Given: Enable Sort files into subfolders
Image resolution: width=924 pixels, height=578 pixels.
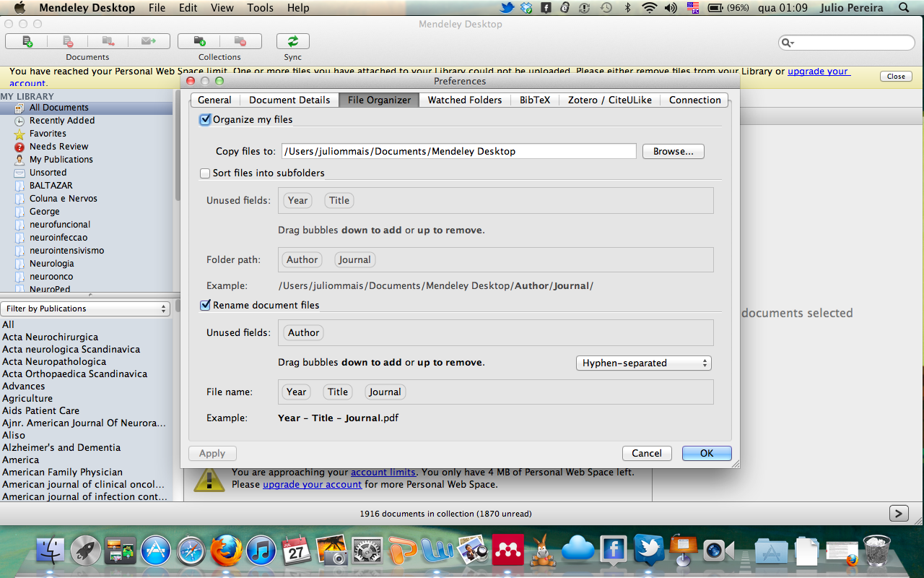Looking at the screenshot, I should [x=206, y=173].
